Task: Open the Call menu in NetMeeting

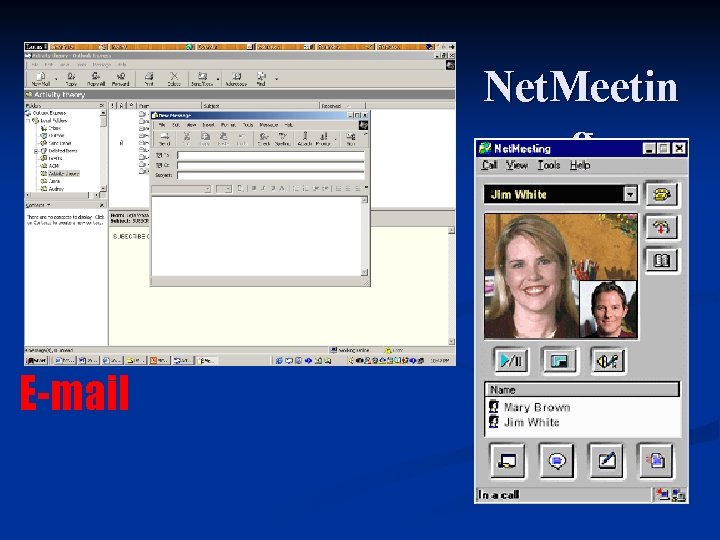Action: pos(489,165)
